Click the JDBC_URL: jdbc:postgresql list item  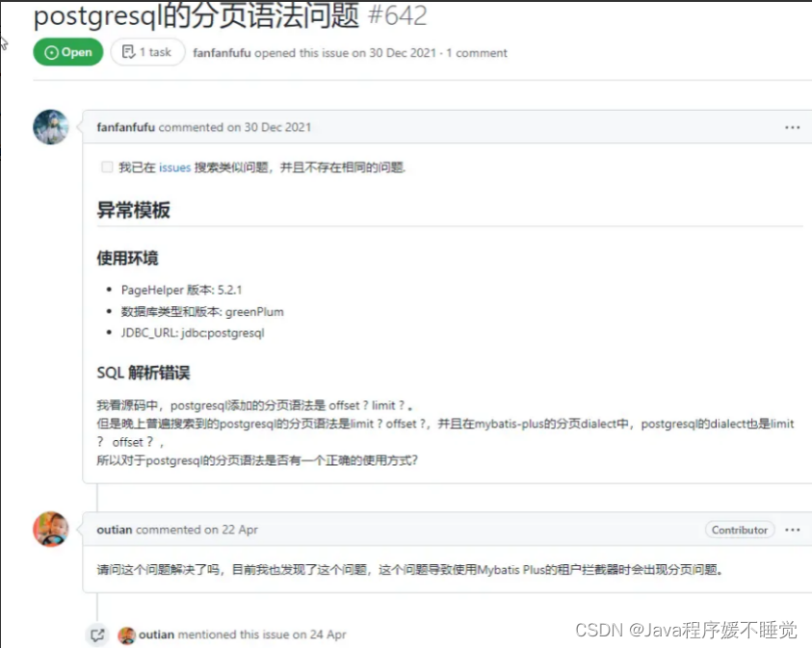193,333
